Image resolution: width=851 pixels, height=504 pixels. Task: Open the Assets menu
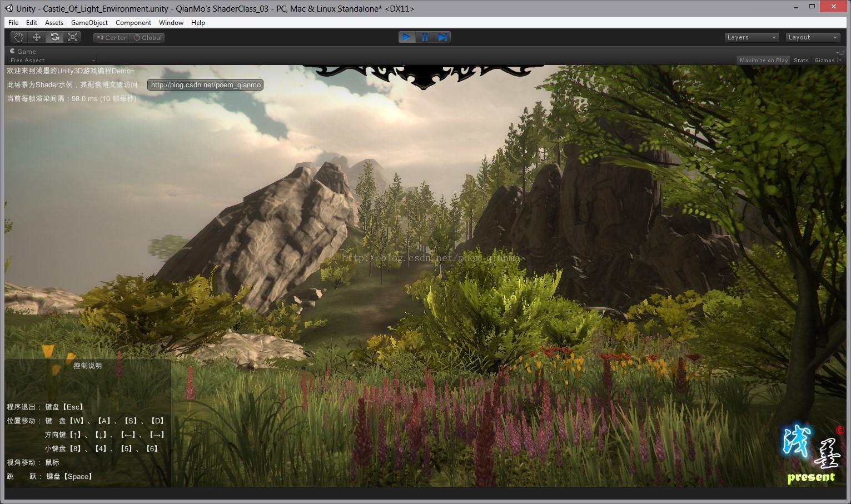tap(54, 23)
